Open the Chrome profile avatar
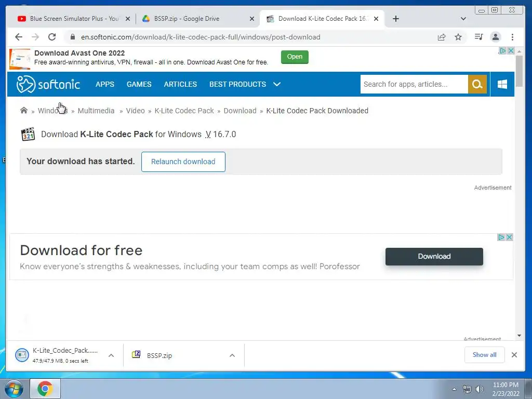 496,37
